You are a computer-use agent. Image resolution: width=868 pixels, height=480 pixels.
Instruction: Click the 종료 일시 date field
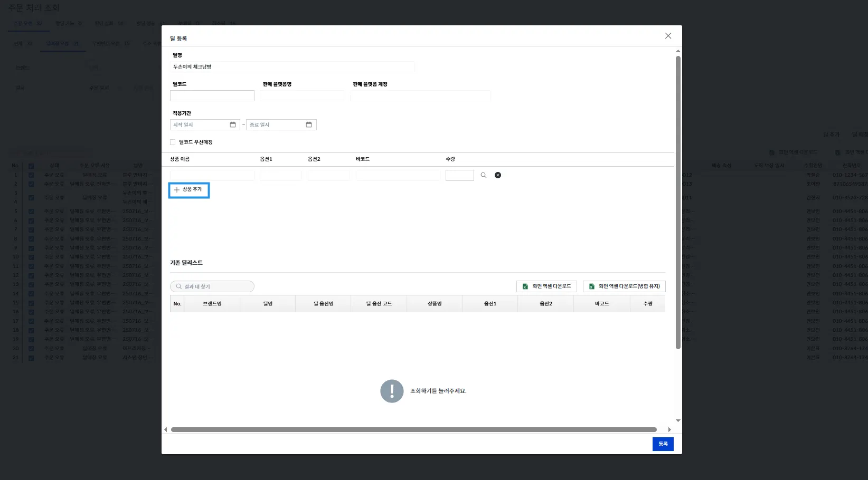pyautogui.click(x=281, y=125)
